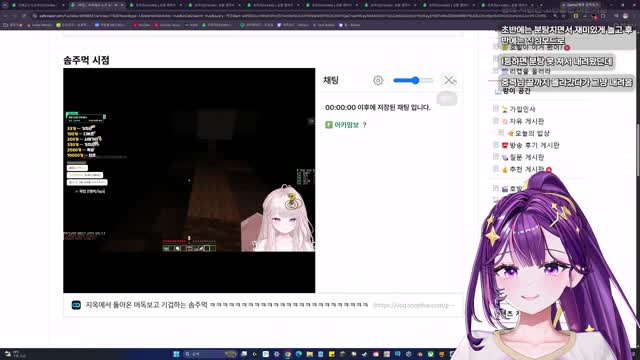Image resolution: width=640 pixels, height=360 pixels.
Task: Launch Microsoft Edge from the taskbar
Action: click(x=298, y=354)
